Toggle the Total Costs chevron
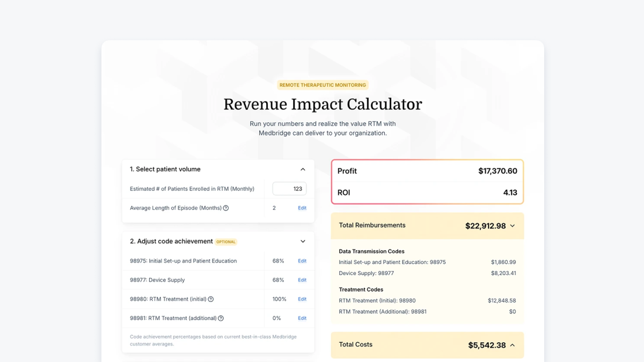 click(513, 345)
